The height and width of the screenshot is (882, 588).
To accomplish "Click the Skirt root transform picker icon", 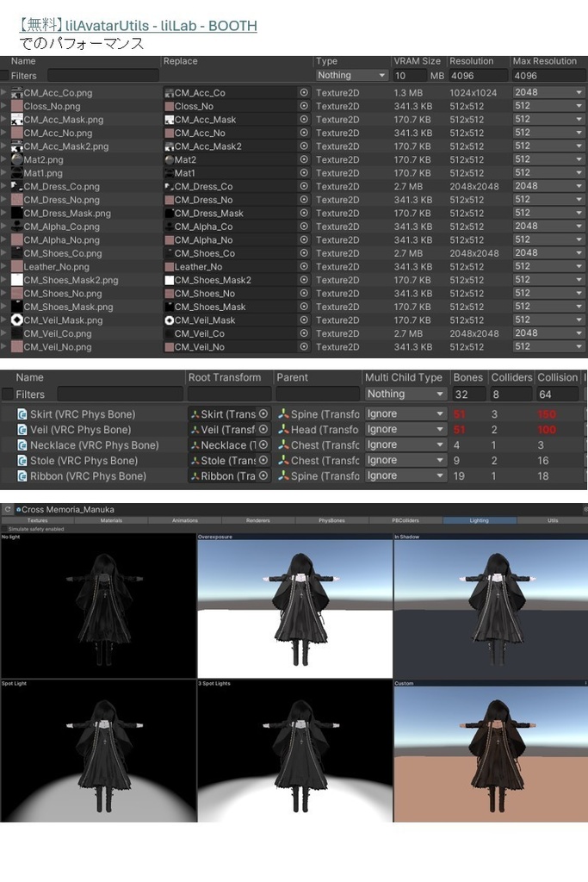I will coord(263,414).
